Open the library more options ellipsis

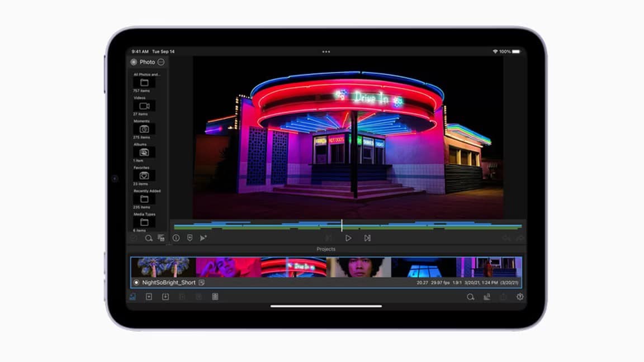(161, 62)
